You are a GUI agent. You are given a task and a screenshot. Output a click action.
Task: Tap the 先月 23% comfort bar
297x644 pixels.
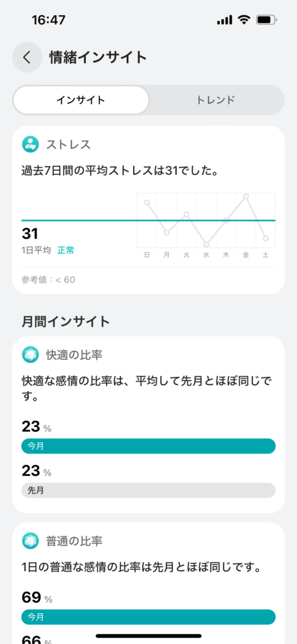[148, 490]
